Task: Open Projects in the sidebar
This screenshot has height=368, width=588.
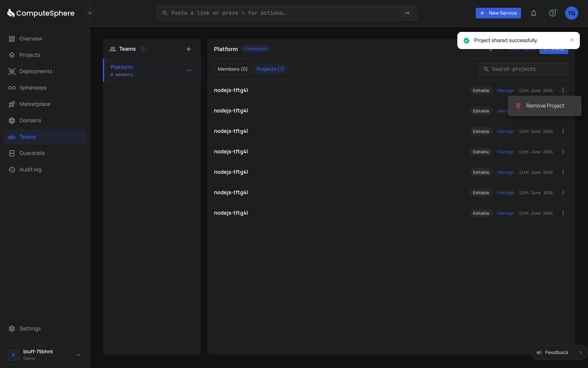Action: pos(45,55)
